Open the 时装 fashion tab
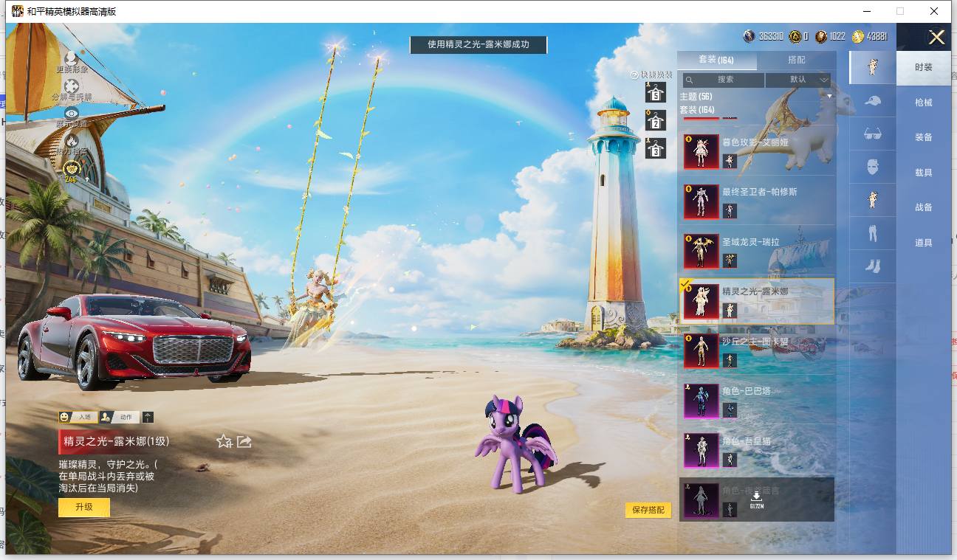This screenshot has width=957, height=560. pos(924,67)
